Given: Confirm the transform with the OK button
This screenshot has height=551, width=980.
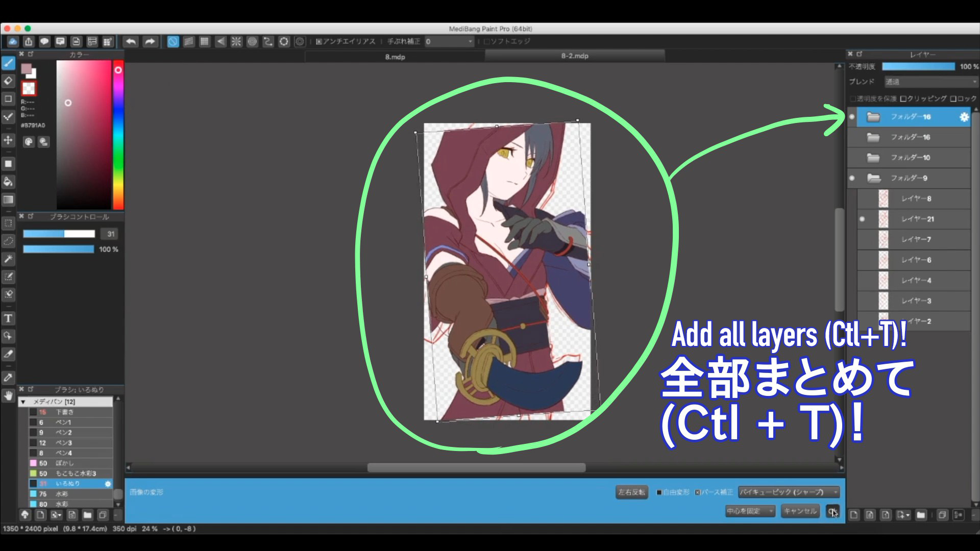Looking at the screenshot, I should click(x=832, y=511).
